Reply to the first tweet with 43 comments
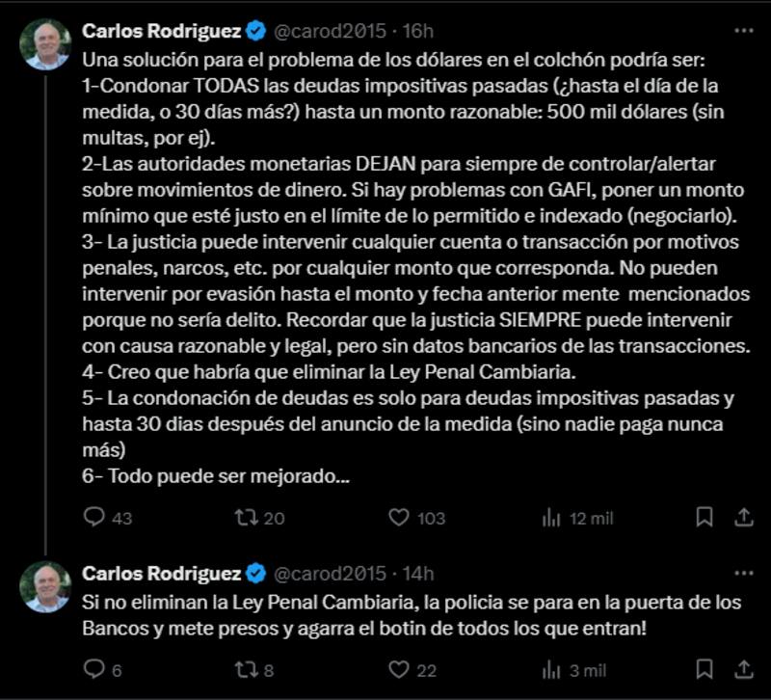The width and height of the screenshot is (771, 700). [94, 518]
